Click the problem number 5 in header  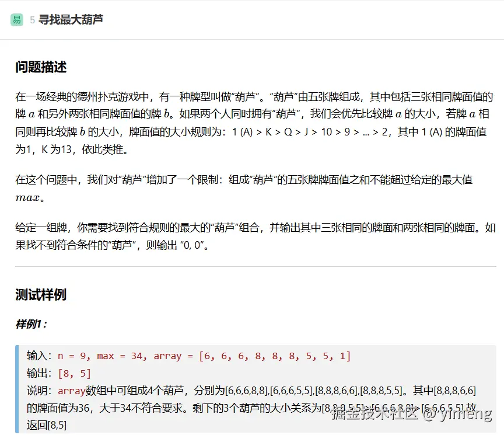coord(33,20)
